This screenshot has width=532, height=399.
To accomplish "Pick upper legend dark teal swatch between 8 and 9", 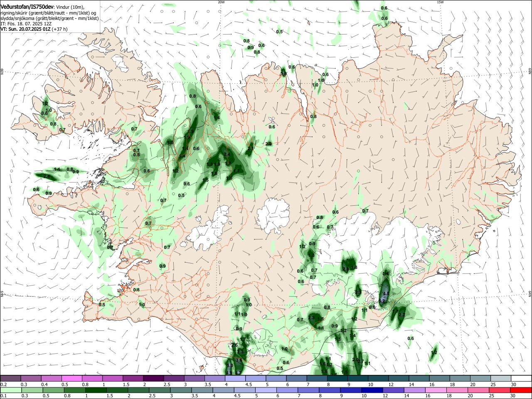I will (337, 378).
